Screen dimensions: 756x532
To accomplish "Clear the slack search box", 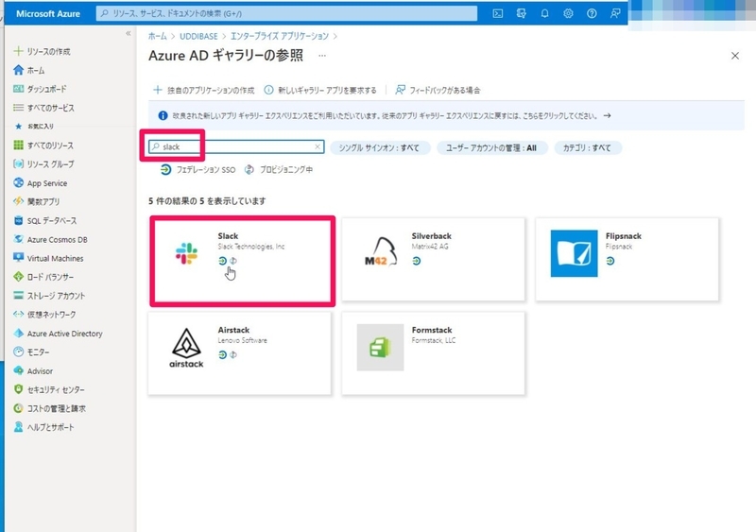I will pos(318,146).
